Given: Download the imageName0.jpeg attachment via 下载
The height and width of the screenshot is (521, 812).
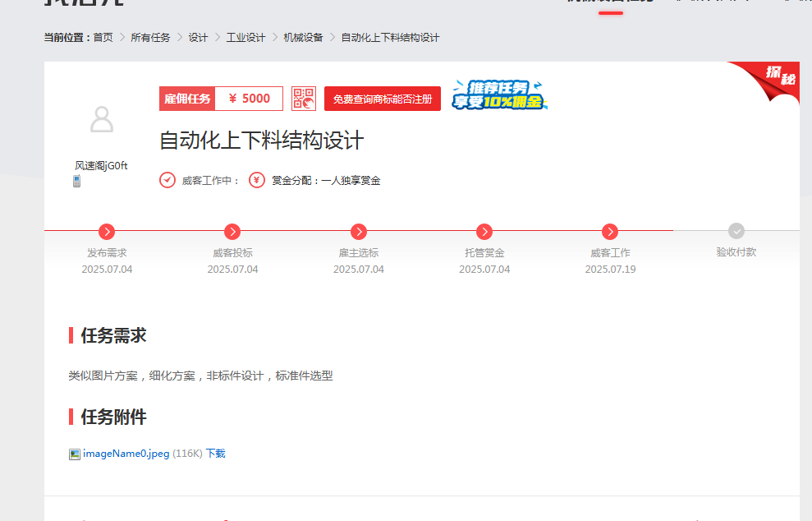Looking at the screenshot, I should 215,453.
